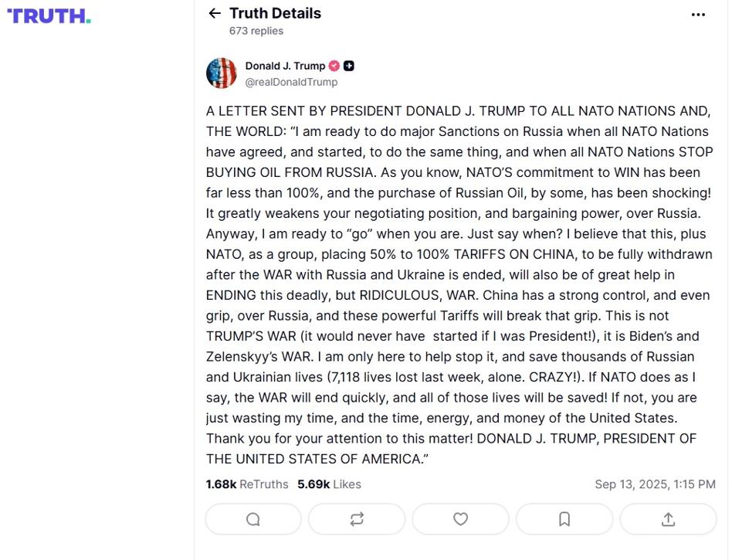Click the post's final line "THE UNITED STATES OF AMERICA."
The height and width of the screenshot is (560, 732).
click(317, 459)
